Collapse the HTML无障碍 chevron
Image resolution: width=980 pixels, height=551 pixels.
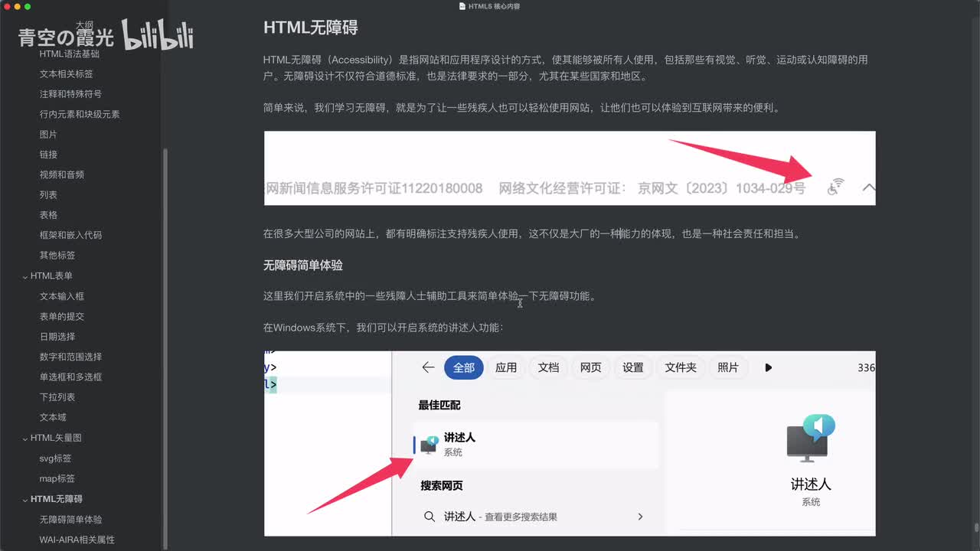coord(25,500)
